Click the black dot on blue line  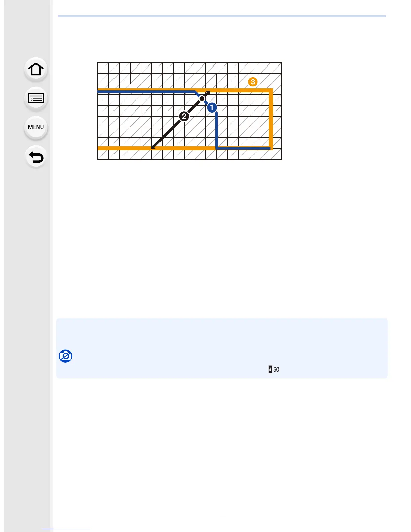202,99
